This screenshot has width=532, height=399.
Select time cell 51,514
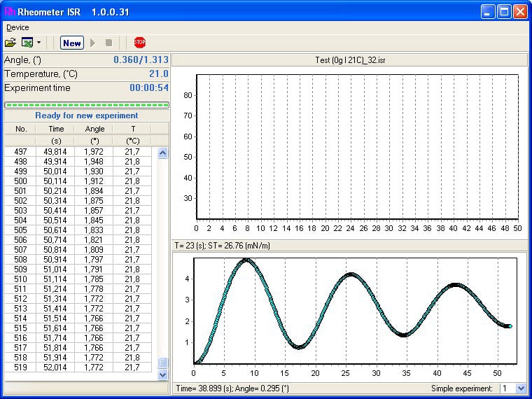55,318
